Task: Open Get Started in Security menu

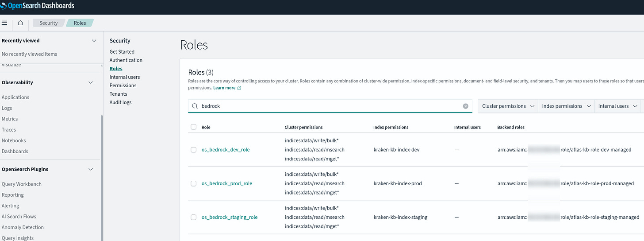Action: (122, 52)
